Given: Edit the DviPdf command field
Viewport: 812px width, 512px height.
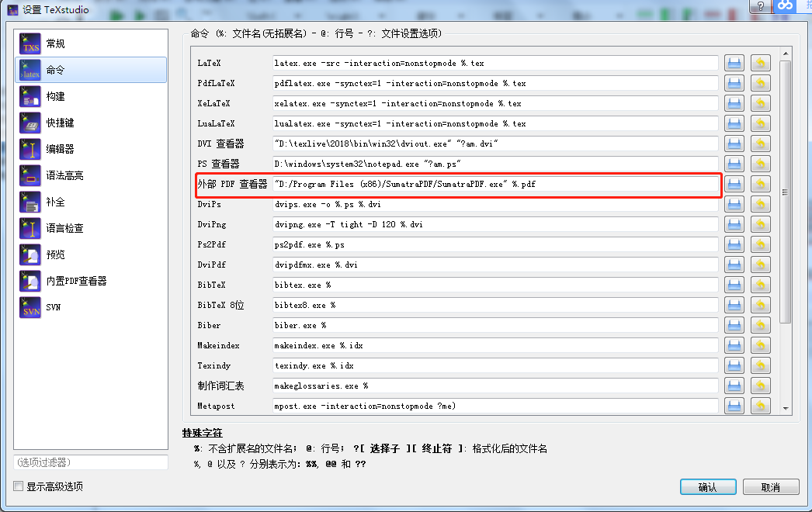Looking at the screenshot, I should (x=495, y=265).
